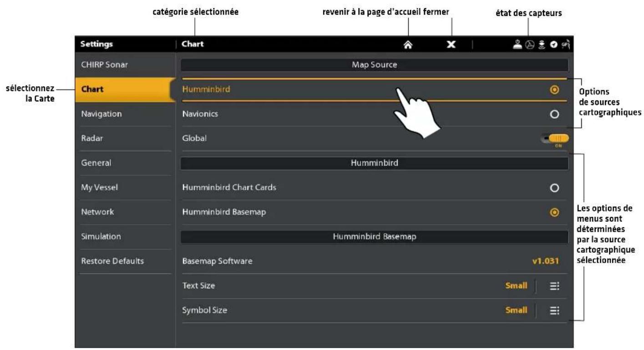Close the Settings menu with the X
The width and height of the screenshot is (644, 350).
pos(451,45)
